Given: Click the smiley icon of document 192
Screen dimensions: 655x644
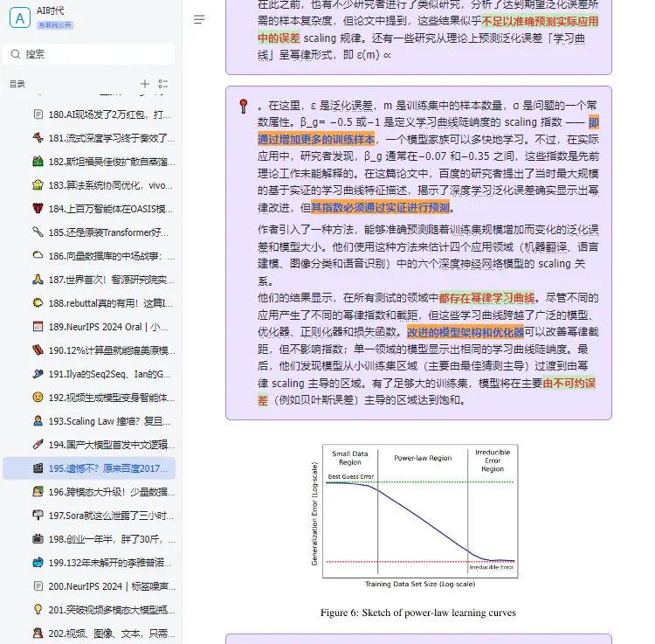Looking at the screenshot, I should pyautogui.click(x=38, y=398).
